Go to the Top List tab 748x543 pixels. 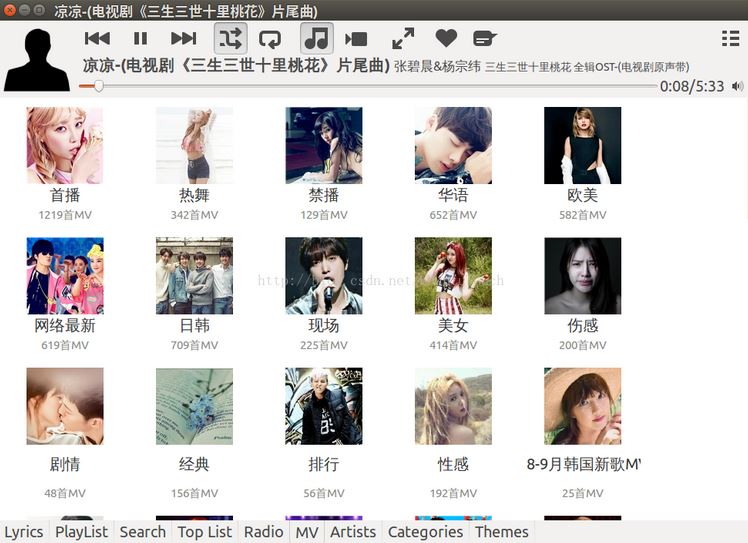tap(205, 532)
